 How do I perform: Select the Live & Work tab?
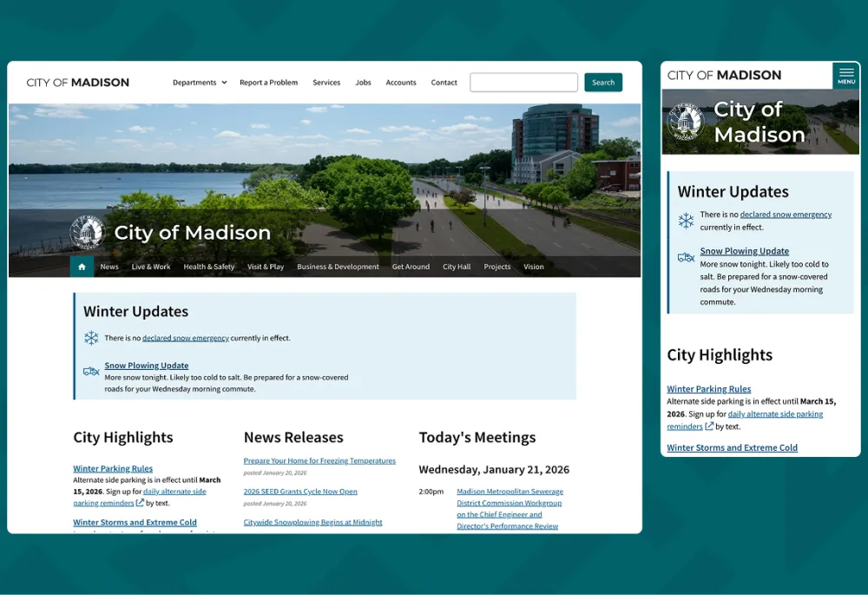(x=150, y=267)
